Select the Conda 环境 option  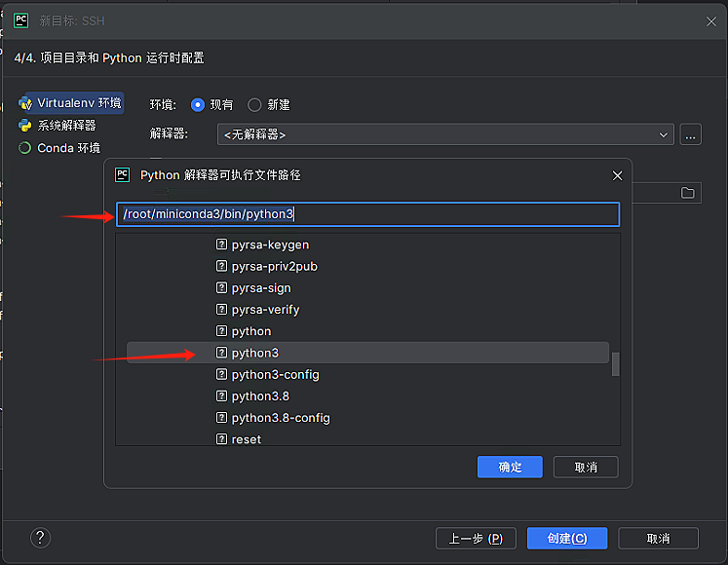pyautogui.click(x=59, y=148)
